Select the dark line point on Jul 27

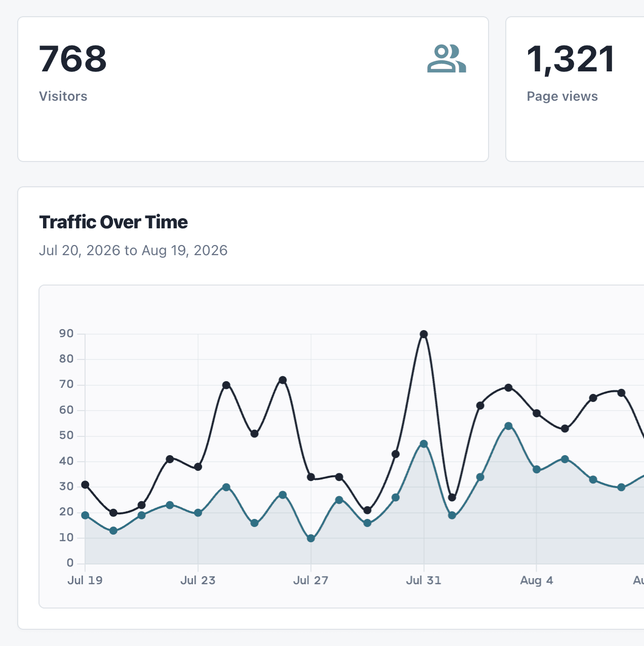[x=311, y=477]
